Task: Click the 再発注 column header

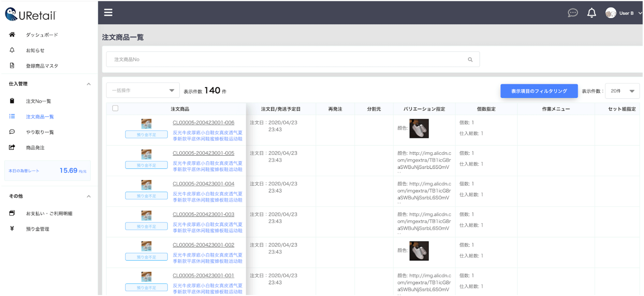Action: coord(335,109)
